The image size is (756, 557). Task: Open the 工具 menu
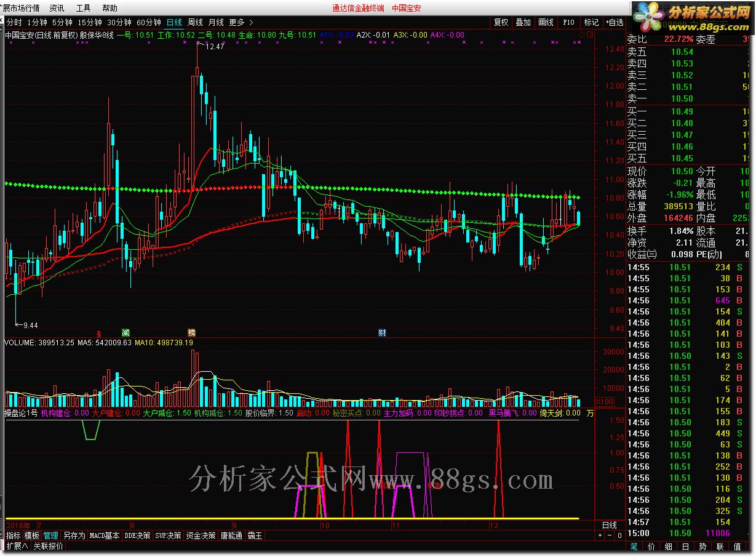coord(83,8)
